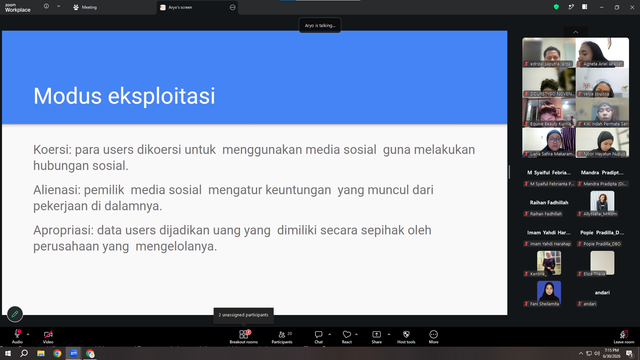
Task: Click Raihan Fadhillah participant tile
Action: click(x=549, y=203)
